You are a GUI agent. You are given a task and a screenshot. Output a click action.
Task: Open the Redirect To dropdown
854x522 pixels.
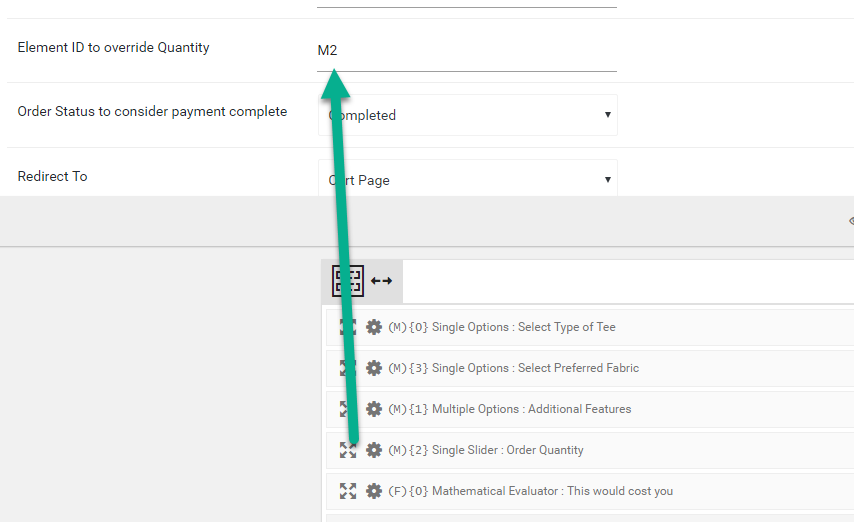467,178
